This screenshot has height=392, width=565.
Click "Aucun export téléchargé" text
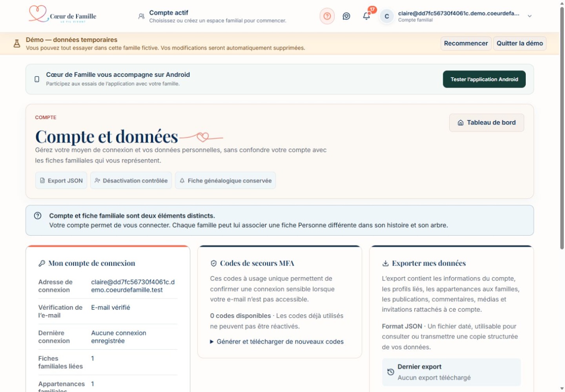click(x=434, y=377)
